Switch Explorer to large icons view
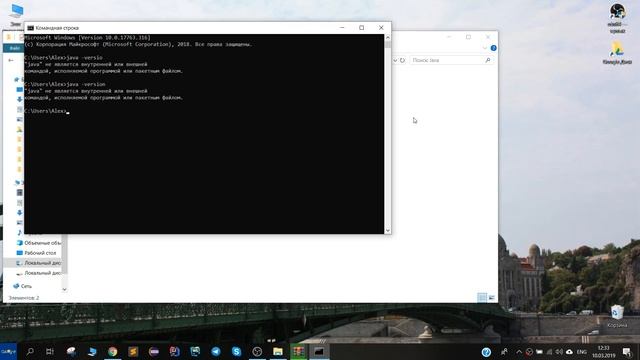Image resolution: width=640 pixels, height=360 pixels. (491, 298)
